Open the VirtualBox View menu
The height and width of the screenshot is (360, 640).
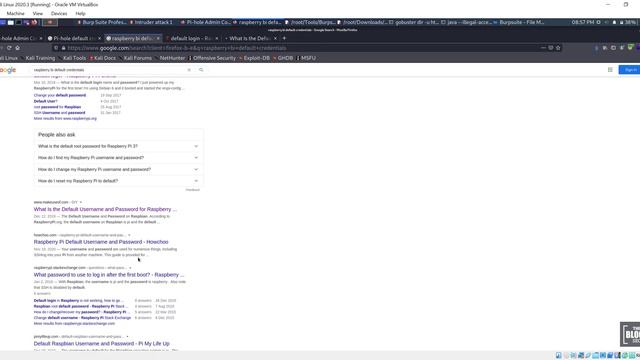[x=38, y=13]
